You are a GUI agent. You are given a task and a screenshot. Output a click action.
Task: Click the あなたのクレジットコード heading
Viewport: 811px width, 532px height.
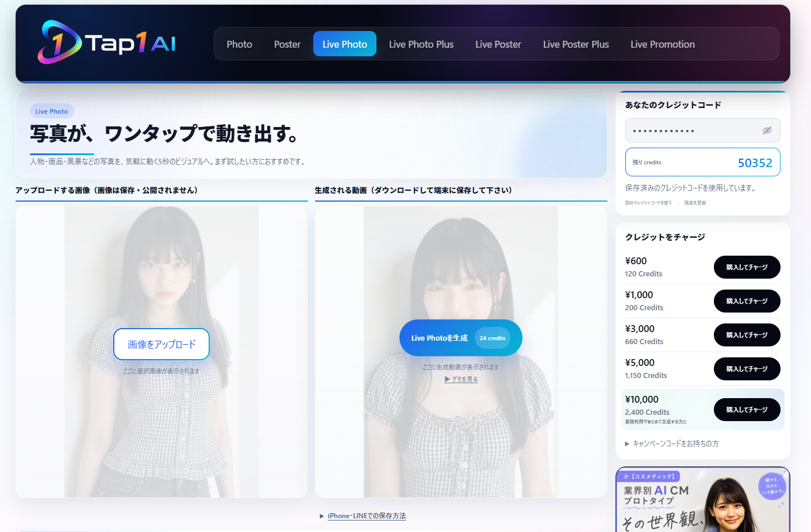pos(673,105)
